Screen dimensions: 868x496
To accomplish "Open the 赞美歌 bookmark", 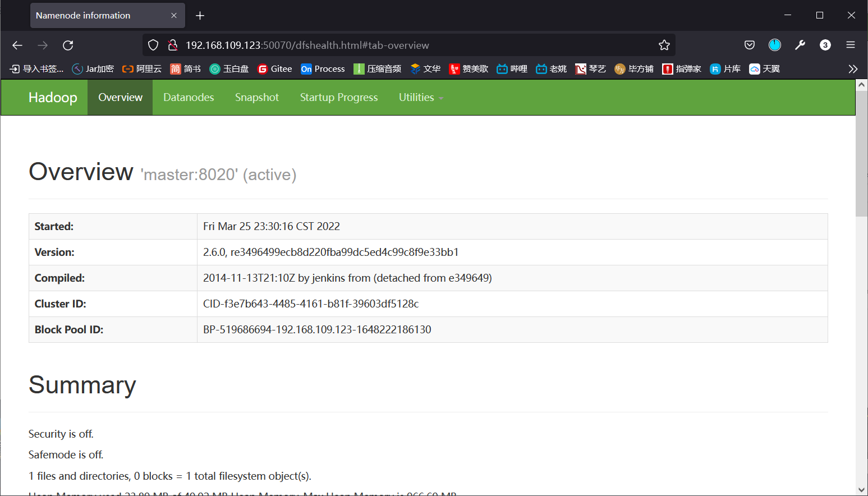I will pyautogui.click(x=469, y=69).
